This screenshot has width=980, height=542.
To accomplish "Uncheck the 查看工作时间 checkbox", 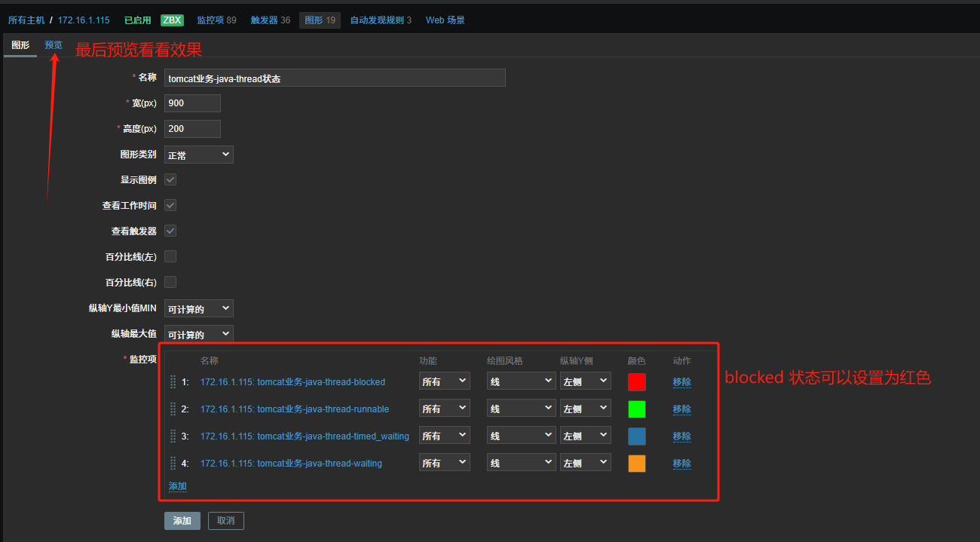I will click(170, 205).
